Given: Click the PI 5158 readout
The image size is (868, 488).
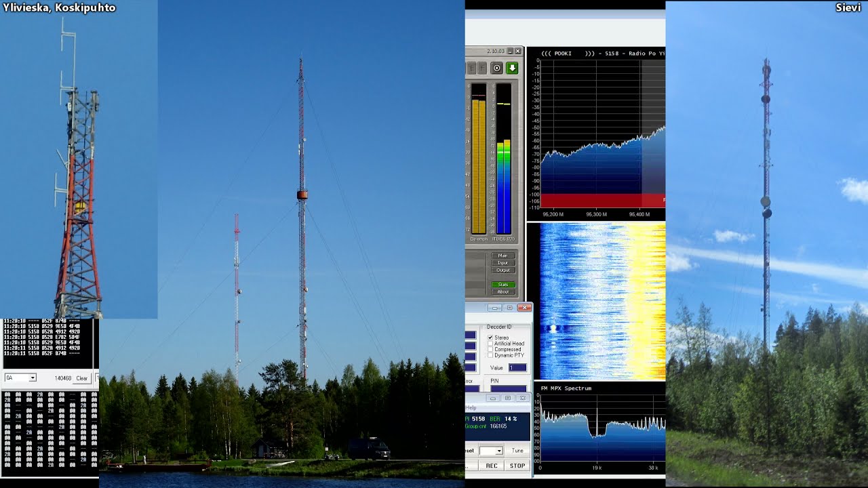Looking at the screenshot, I should (475, 419).
